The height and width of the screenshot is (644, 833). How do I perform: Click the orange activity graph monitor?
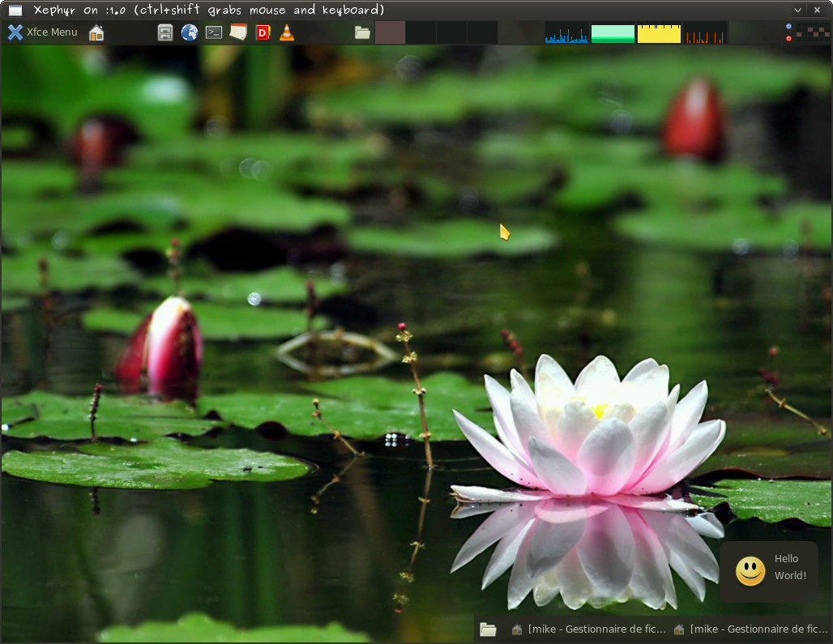[x=705, y=33]
